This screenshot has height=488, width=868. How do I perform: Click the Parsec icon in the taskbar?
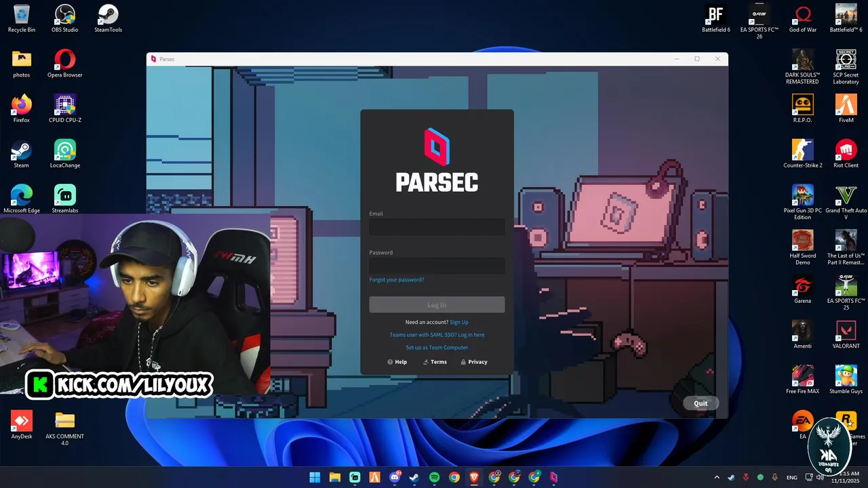[x=554, y=477]
